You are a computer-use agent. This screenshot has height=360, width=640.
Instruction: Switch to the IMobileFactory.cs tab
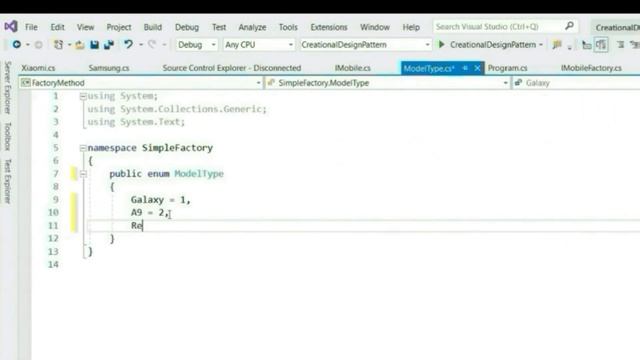tap(591, 68)
